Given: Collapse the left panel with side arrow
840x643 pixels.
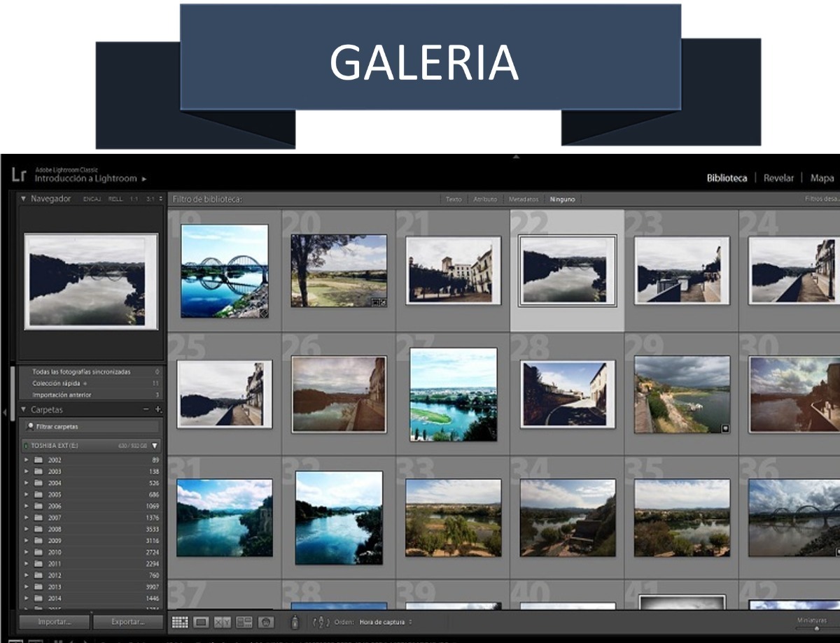Looking at the screenshot, I should (5, 413).
